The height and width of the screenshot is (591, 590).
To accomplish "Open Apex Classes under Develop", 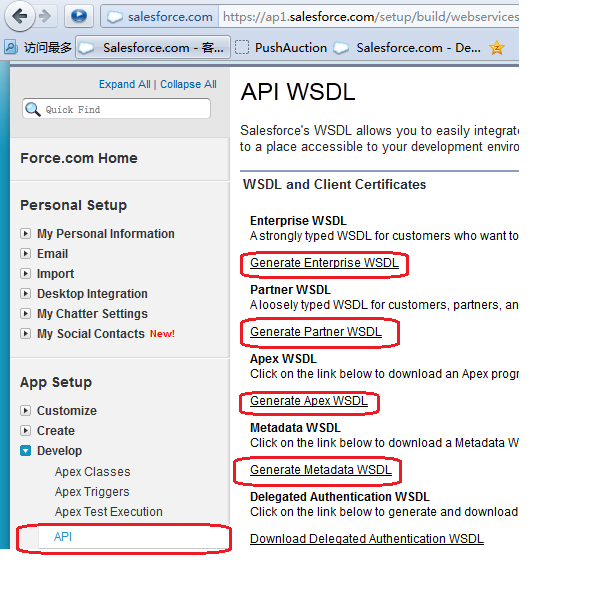I will click(x=92, y=472).
